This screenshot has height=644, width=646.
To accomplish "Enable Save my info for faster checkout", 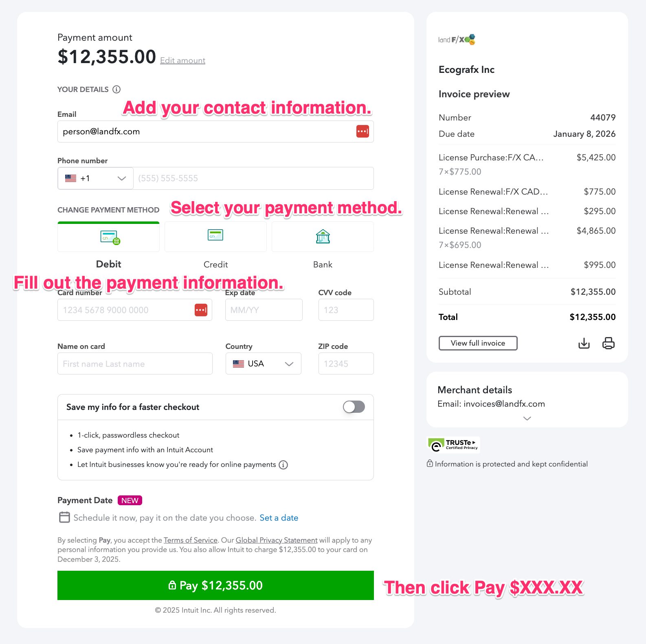I will (353, 407).
